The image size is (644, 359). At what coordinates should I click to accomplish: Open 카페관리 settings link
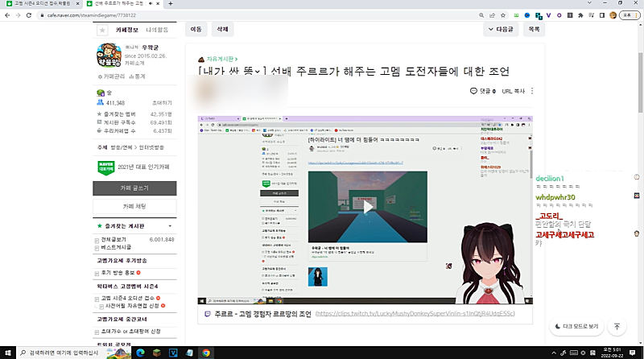coord(111,76)
